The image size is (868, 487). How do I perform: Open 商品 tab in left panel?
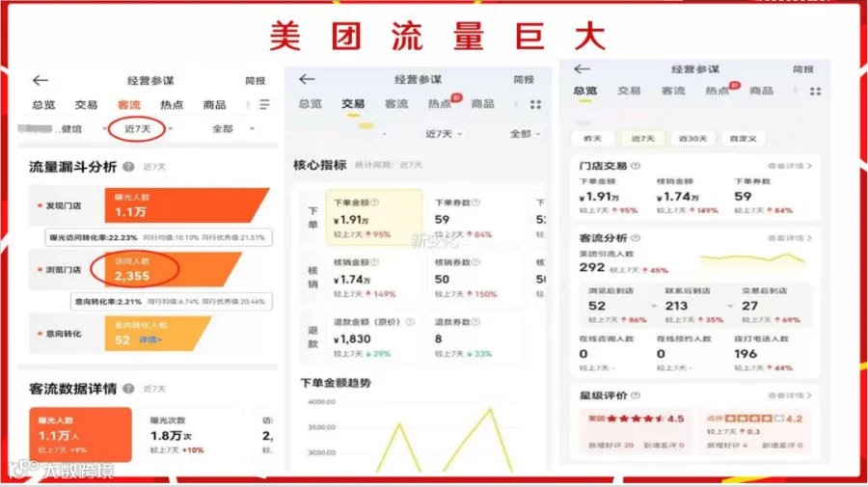(x=214, y=104)
